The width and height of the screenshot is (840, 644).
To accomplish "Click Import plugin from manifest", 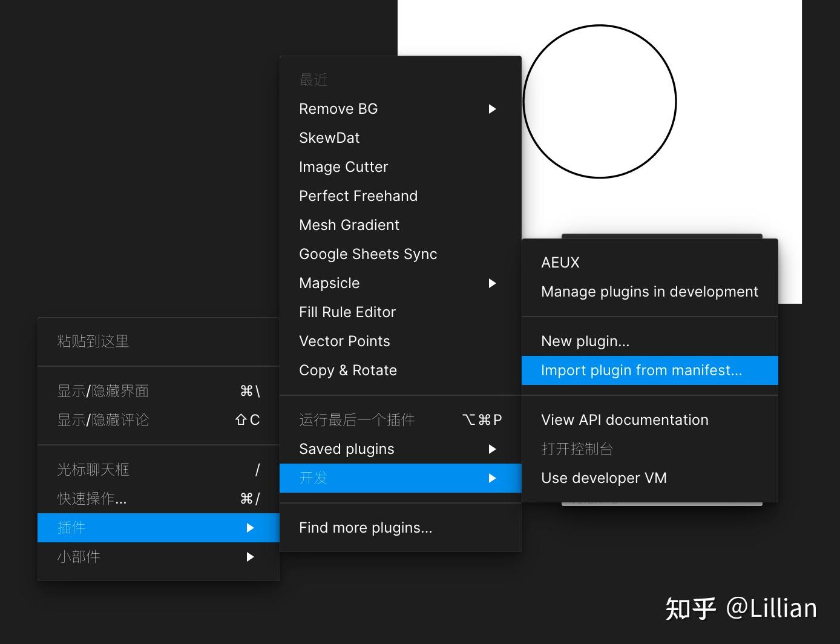I will tap(641, 370).
